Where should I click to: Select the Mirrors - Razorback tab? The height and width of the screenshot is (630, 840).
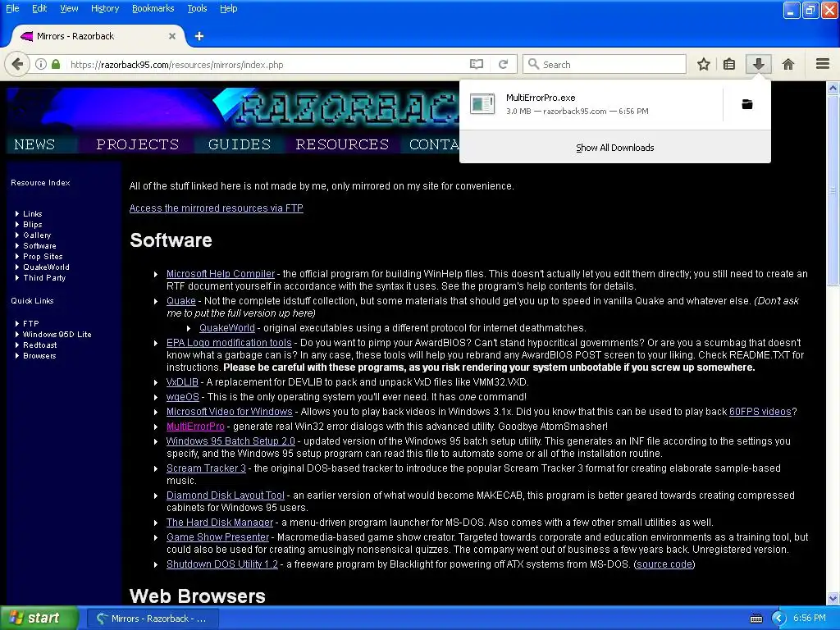[x=98, y=36]
